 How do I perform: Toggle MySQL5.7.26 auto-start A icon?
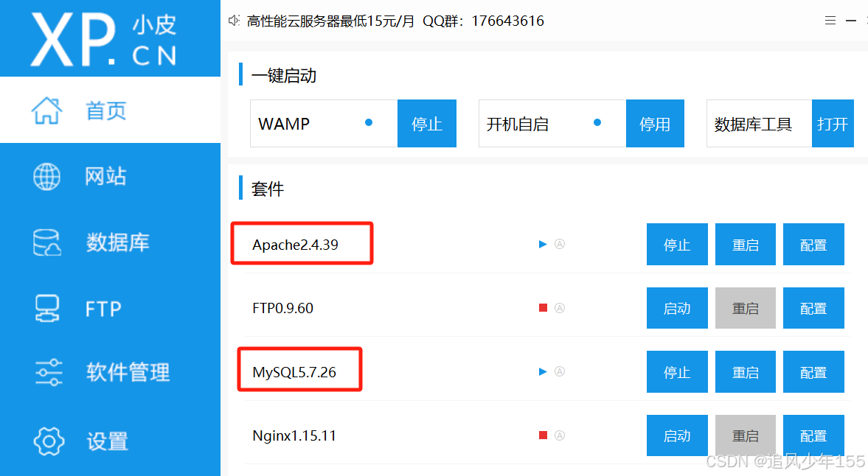click(560, 371)
